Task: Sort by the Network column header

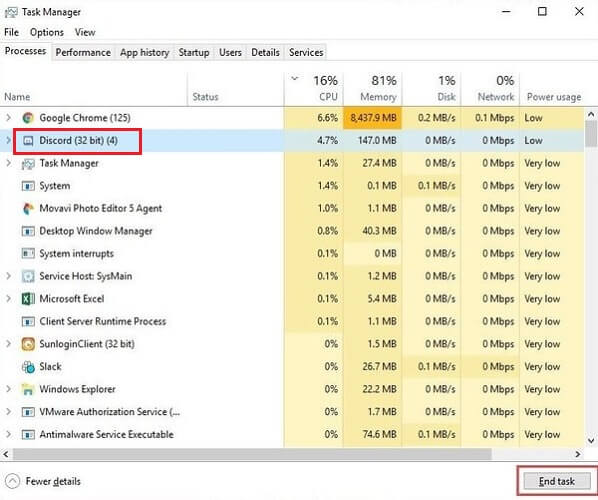Action: (490, 89)
